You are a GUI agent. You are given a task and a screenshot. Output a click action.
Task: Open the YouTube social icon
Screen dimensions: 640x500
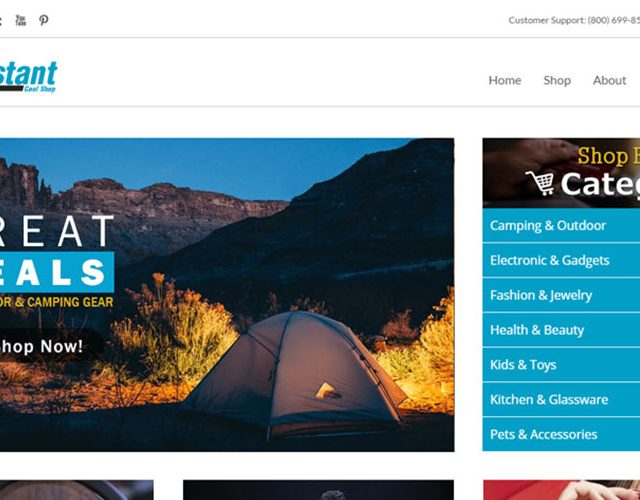20,20
